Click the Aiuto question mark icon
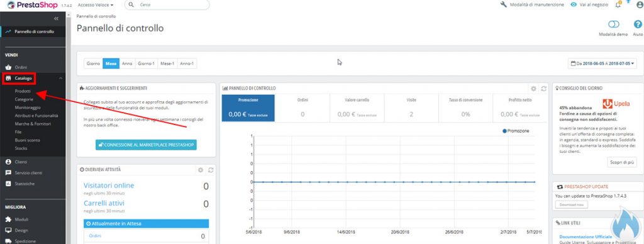Image resolution: width=644 pixels, height=244 pixels. click(x=638, y=25)
